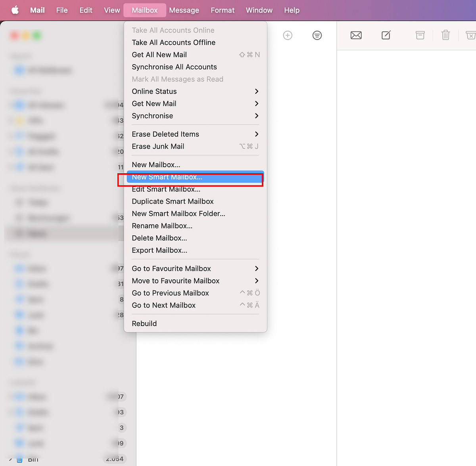The width and height of the screenshot is (476, 466).
Task: Open the Compose new message icon
Action: (x=386, y=35)
